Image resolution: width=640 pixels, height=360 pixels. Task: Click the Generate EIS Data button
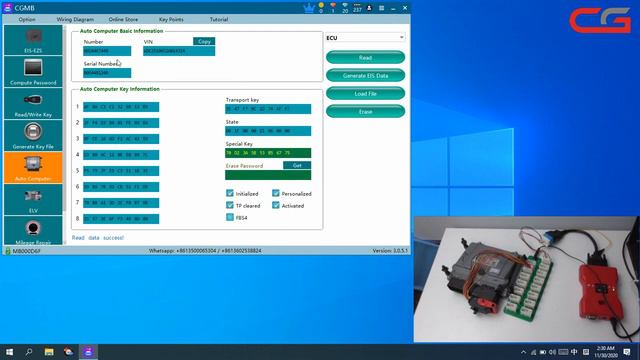365,76
